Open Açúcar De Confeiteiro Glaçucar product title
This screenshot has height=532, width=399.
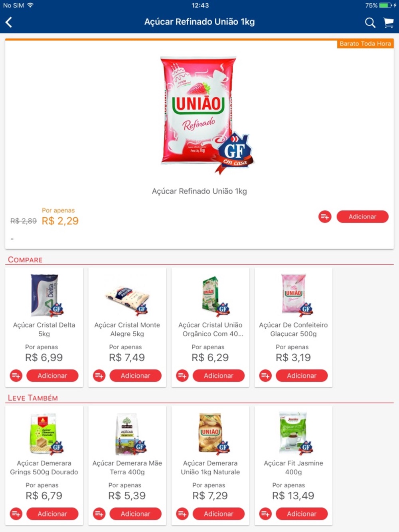(x=293, y=329)
